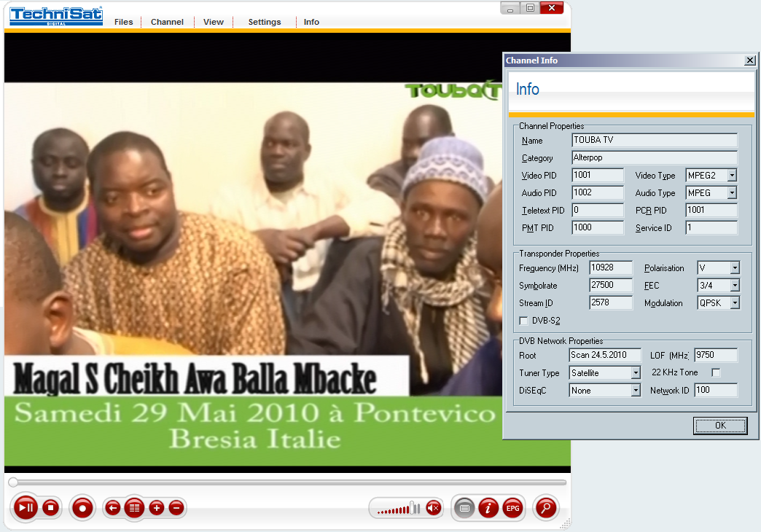Adjust the volume level bar
This screenshot has height=532, width=761.
point(399,509)
